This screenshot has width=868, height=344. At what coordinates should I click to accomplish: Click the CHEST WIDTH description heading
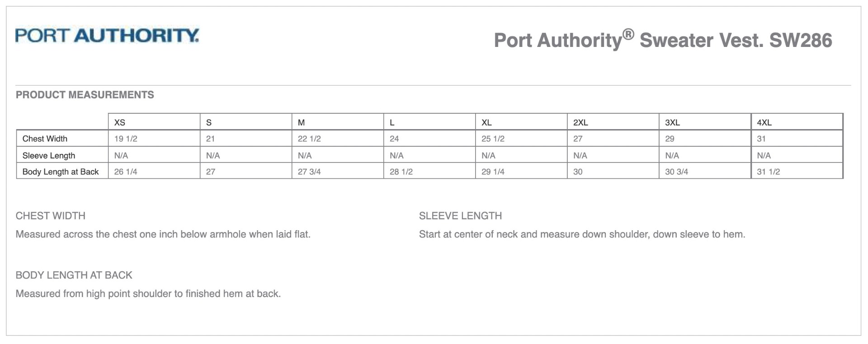coord(51,216)
